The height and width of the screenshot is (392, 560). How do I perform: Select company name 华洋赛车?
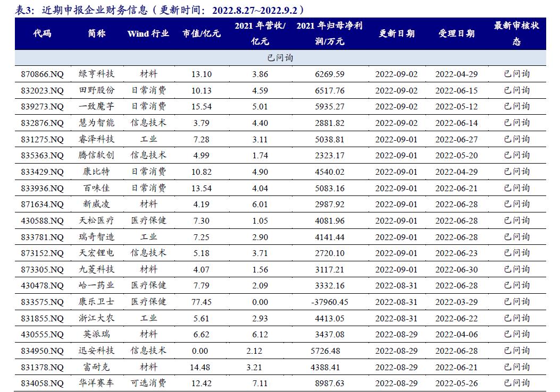(96, 383)
